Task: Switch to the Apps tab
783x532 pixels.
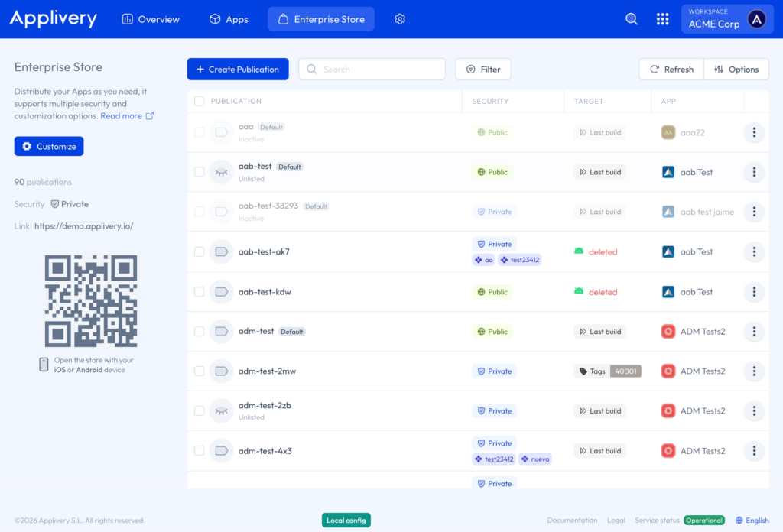Action: 229,19
